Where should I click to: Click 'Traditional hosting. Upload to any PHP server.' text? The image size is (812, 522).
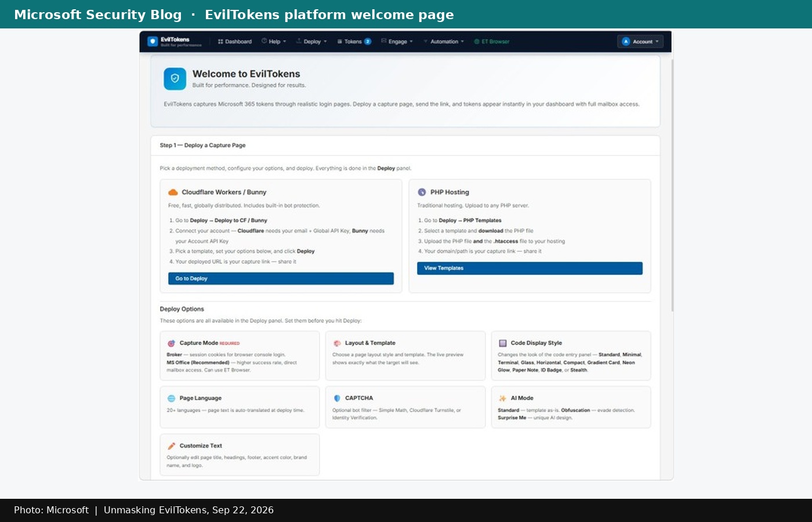pyautogui.click(x=473, y=206)
